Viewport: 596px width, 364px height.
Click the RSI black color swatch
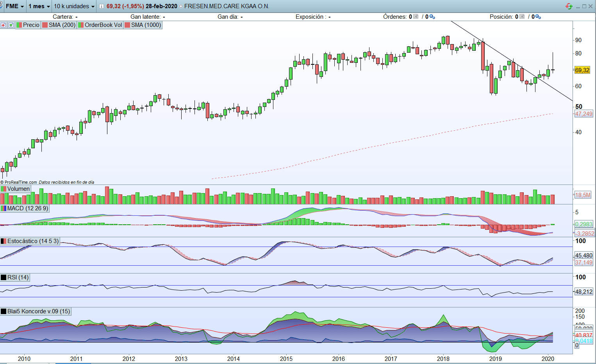pos(4,277)
